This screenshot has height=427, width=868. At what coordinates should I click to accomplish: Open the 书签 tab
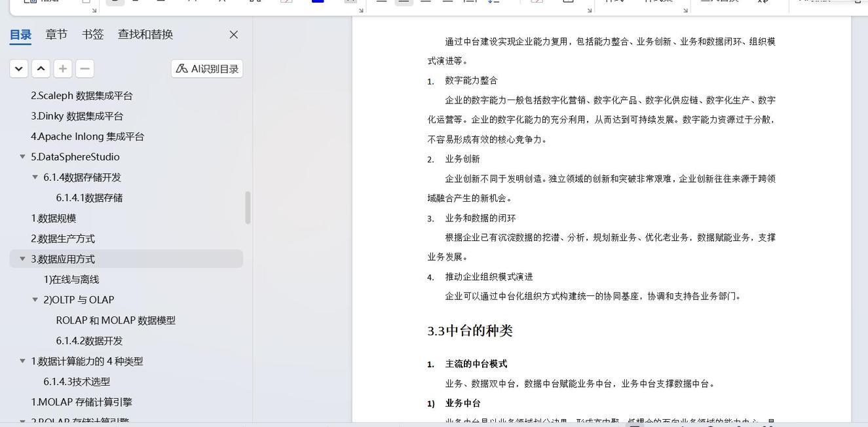pyautogui.click(x=93, y=35)
